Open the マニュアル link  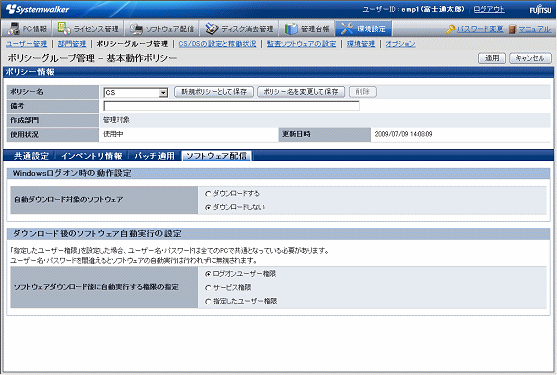[x=534, y=29]
